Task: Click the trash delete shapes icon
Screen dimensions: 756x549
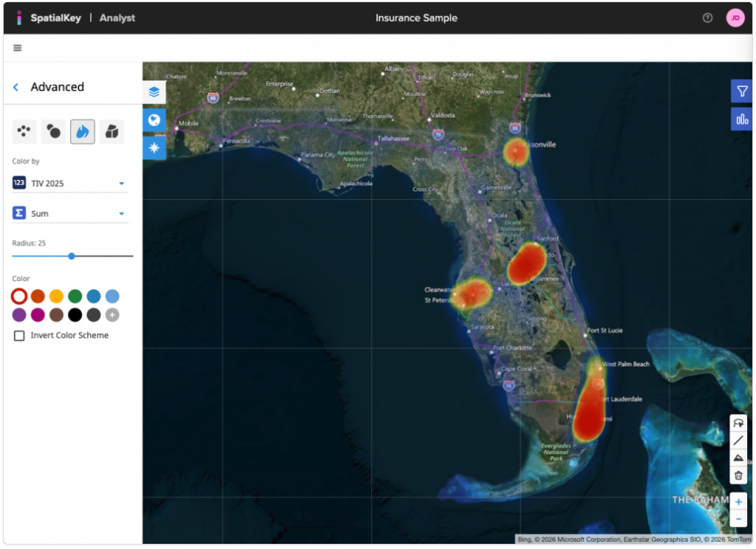Action: [x=738, y=475]
